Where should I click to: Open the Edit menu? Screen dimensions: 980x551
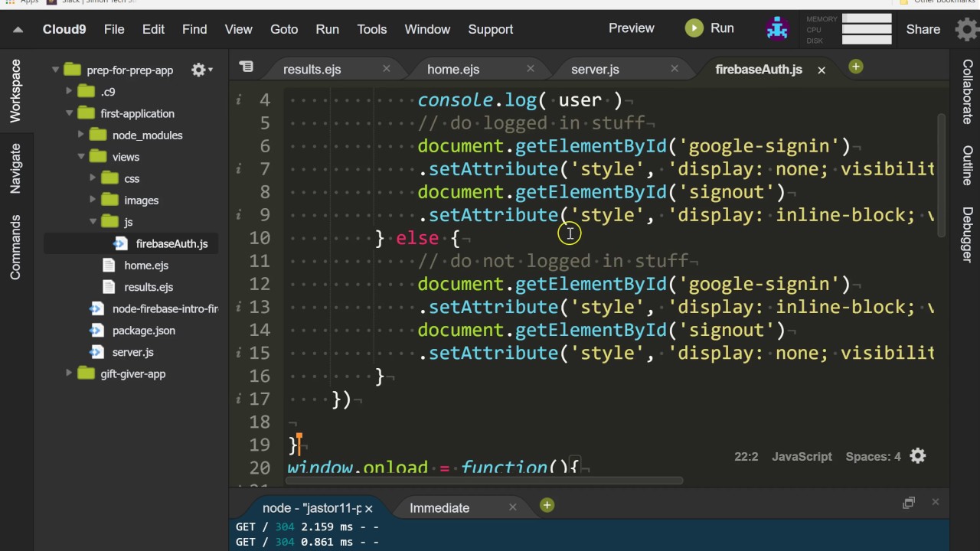click(153, 29)
